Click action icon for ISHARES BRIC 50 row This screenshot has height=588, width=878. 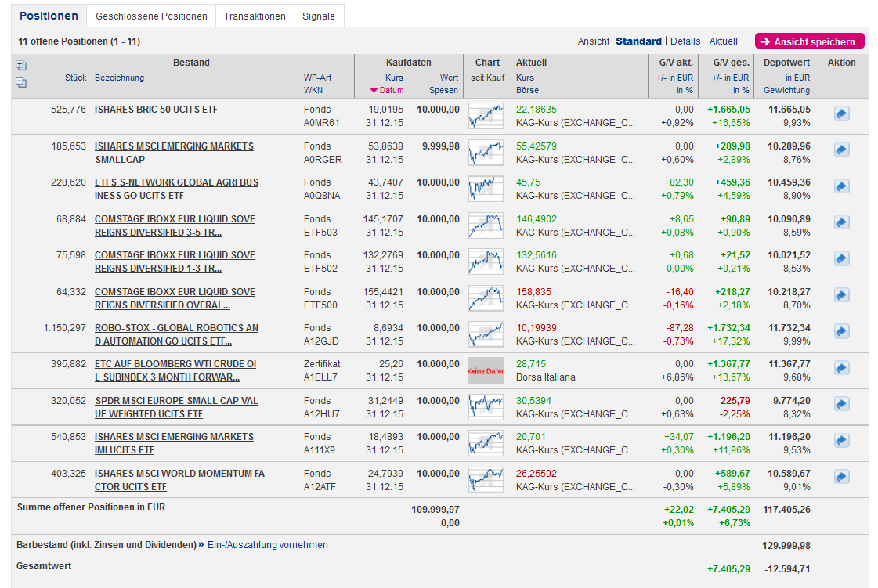pyautogui.click(x=841, y=114)
